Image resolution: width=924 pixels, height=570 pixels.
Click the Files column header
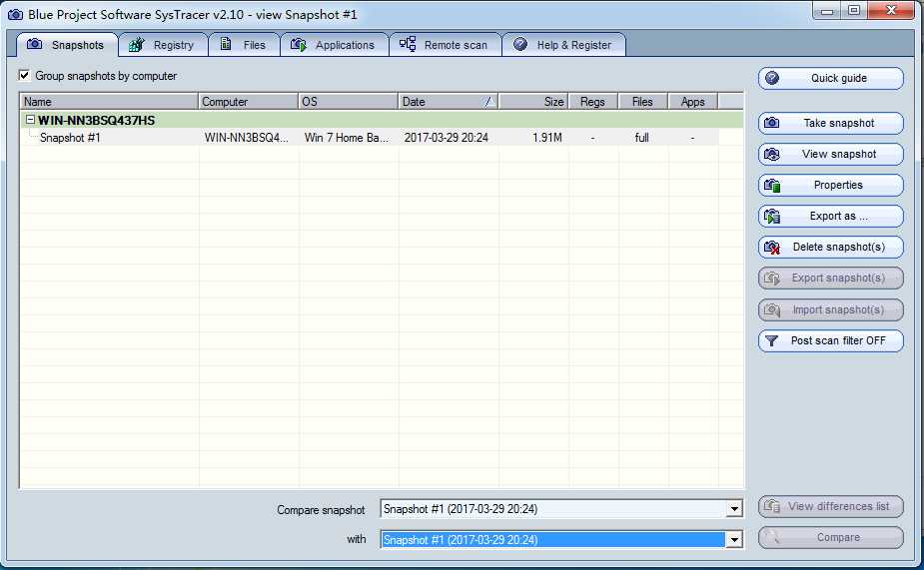pyautogui.click(x=643, y=101)
